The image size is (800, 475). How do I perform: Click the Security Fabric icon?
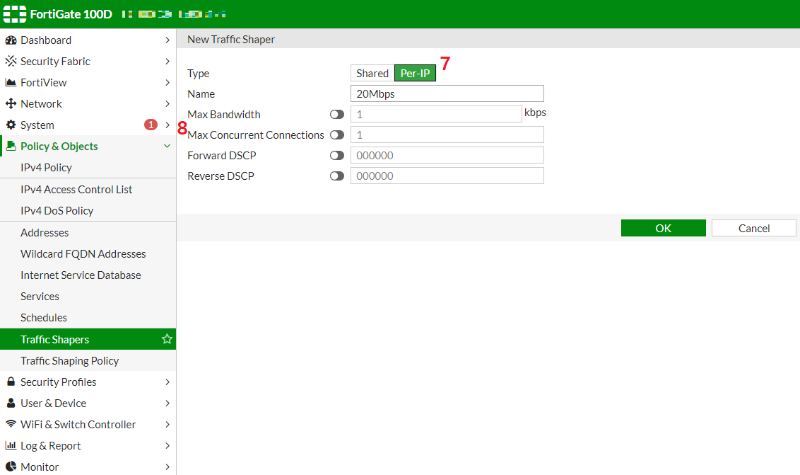pyautogui.click(x=11, y=61)
